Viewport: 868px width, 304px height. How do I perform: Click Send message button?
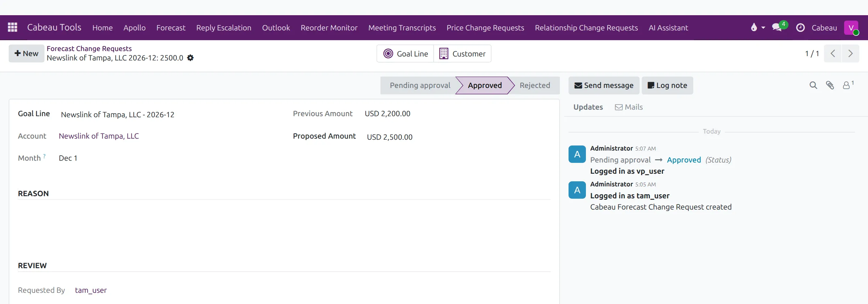tap(604, 85)
